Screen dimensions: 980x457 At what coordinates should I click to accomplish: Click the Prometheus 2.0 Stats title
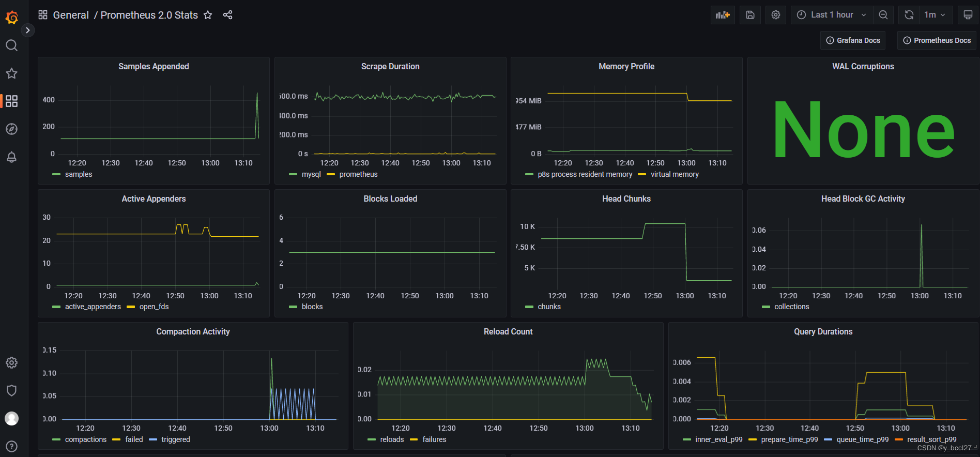[149, 15]
